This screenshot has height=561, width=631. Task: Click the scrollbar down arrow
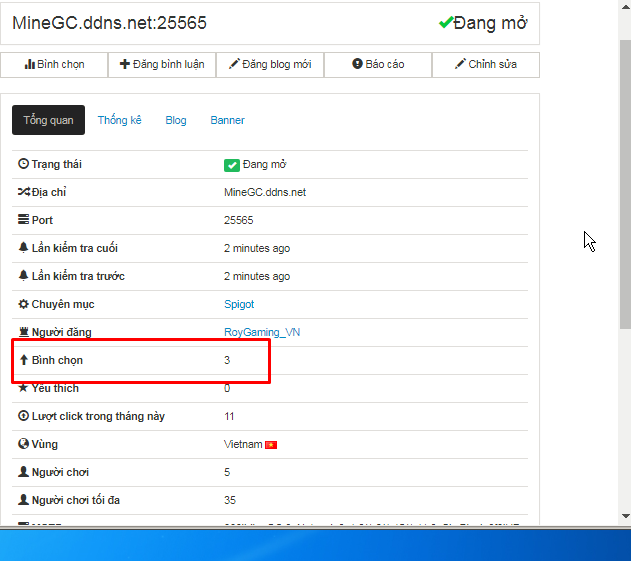(x=625, y=516)
